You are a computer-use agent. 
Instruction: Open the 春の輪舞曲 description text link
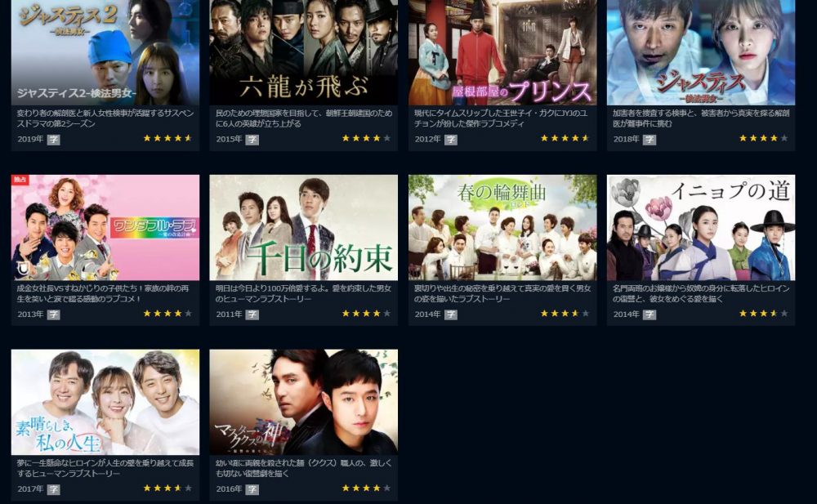pos(502,293)
